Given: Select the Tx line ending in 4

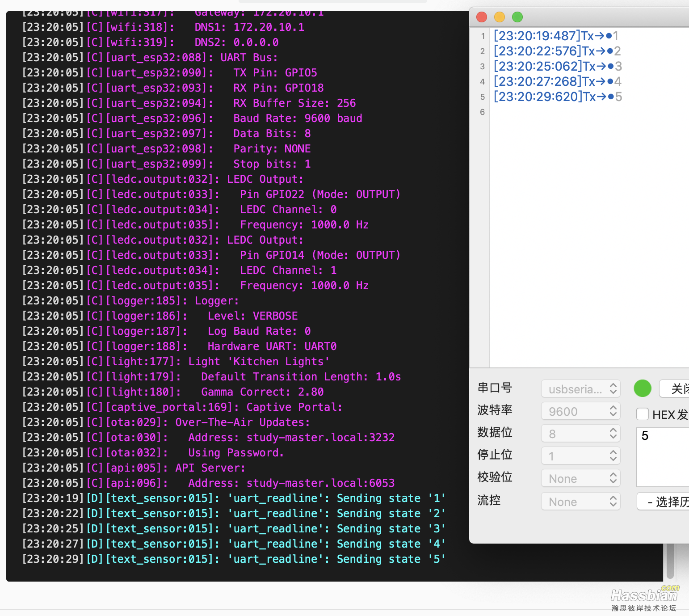Looking at the screenshot, I should pos(558,81).
